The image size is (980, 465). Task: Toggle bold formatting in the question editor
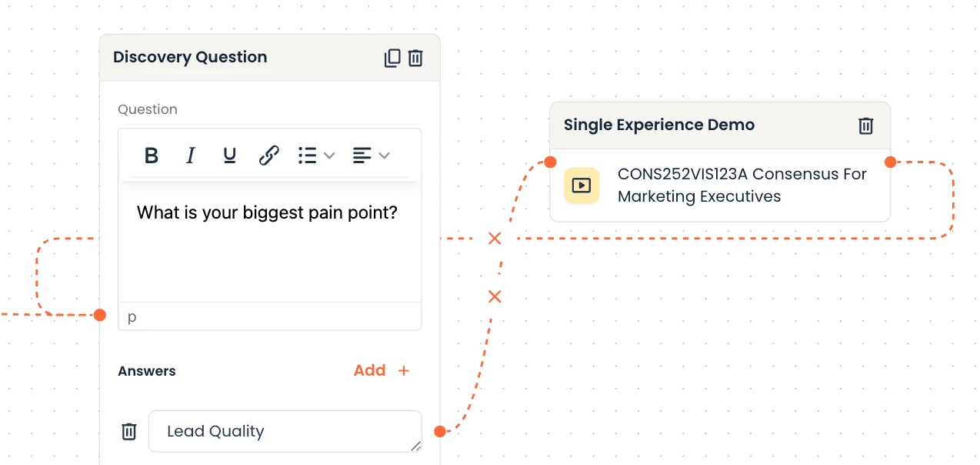(152, 156)
